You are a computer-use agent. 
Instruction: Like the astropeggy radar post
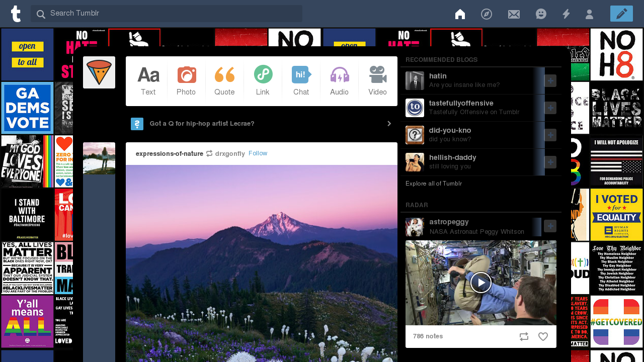[543, 337]
